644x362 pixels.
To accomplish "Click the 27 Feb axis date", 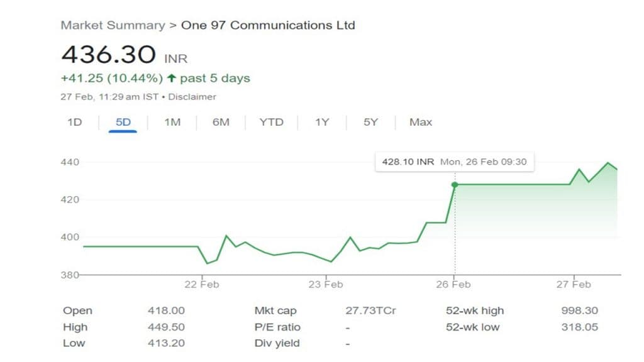I will point(574,284).
